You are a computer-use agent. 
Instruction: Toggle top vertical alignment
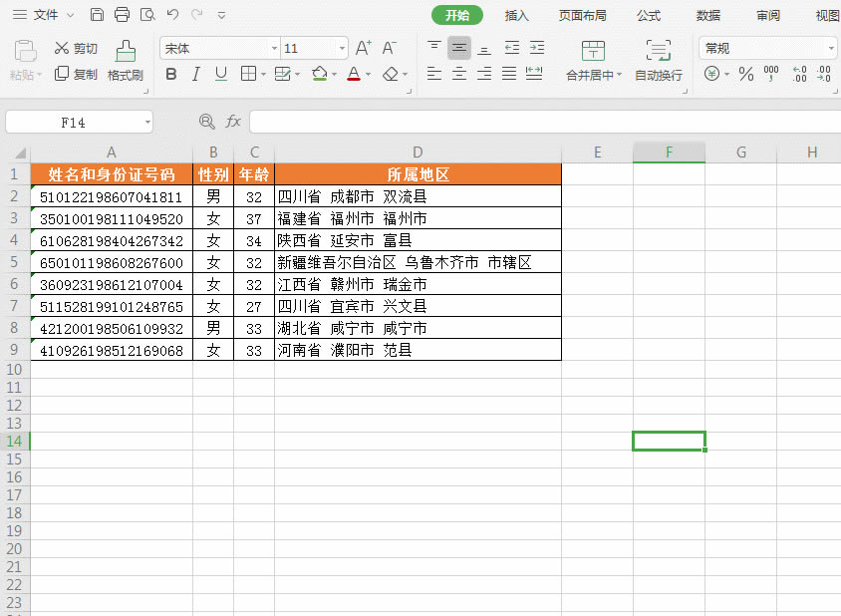pyautogui.click(x=433, y=48)
